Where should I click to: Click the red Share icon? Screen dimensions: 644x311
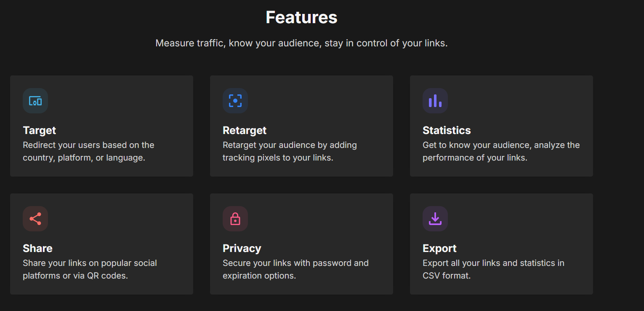tap(35, 219)
